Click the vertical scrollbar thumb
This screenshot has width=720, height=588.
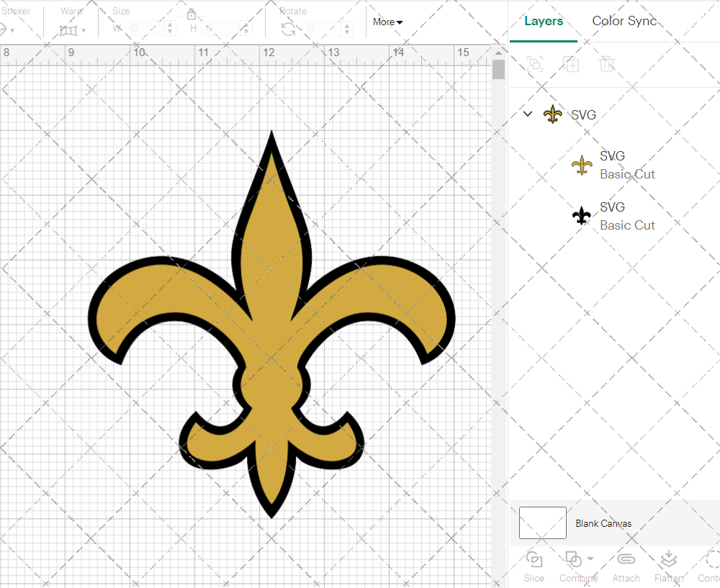(498, 70)
